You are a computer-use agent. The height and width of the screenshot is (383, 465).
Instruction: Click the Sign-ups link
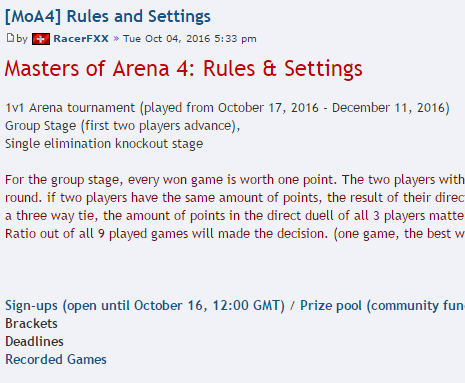coord(145,305)
